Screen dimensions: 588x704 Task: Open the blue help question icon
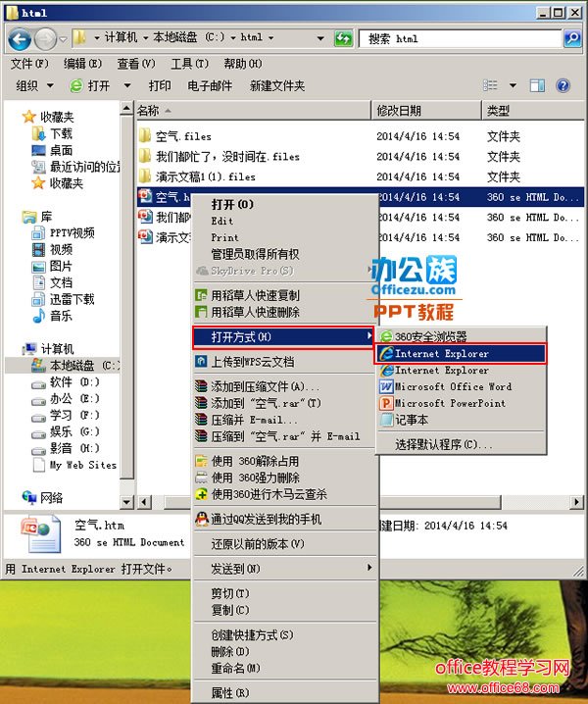563,85
